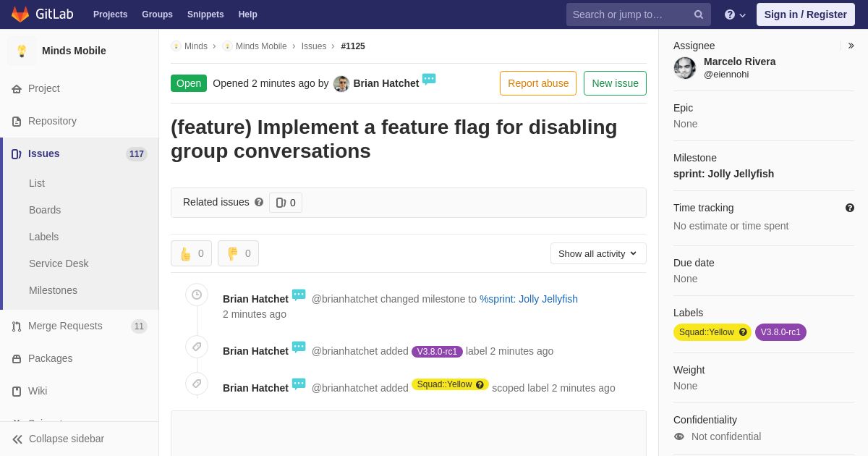Click the Report abuse button
The image size is (868, 456).
(x=538, y=83)
